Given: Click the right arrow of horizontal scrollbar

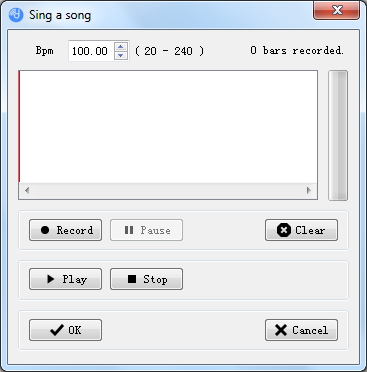Looking at the screenshot, I should [x=309, y=190].
